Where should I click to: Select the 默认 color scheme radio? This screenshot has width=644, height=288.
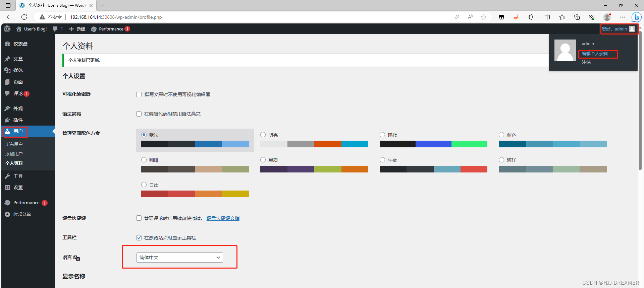click(x=144, y=135)
